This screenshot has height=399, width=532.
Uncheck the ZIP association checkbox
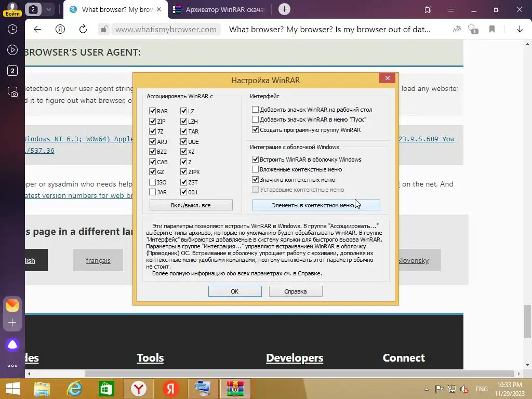click(152, 121)
